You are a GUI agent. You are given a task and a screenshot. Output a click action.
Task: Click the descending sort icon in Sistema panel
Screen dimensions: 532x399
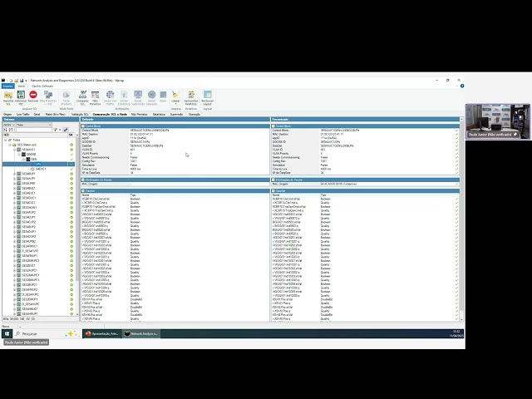[11, 130]
